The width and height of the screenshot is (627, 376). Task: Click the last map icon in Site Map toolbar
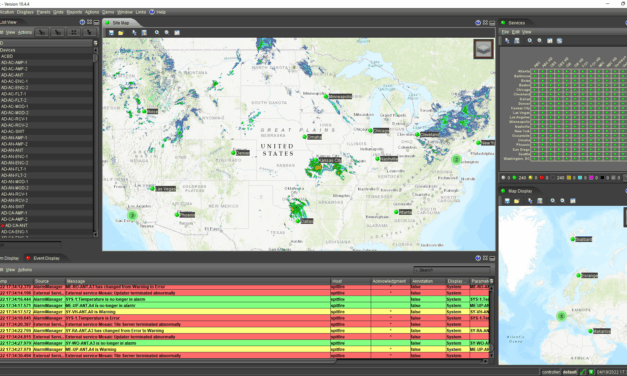177,33
